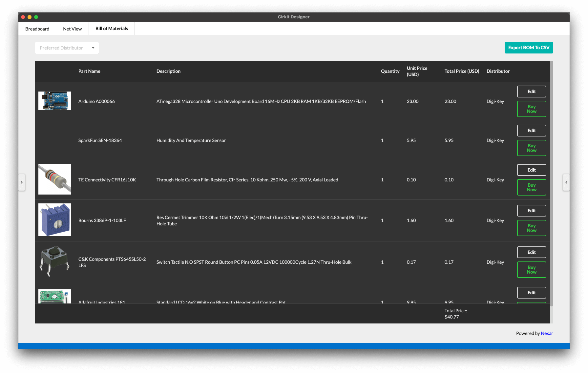Click Digi-Key in the Bourns row
588x373 pixels.
495,220
